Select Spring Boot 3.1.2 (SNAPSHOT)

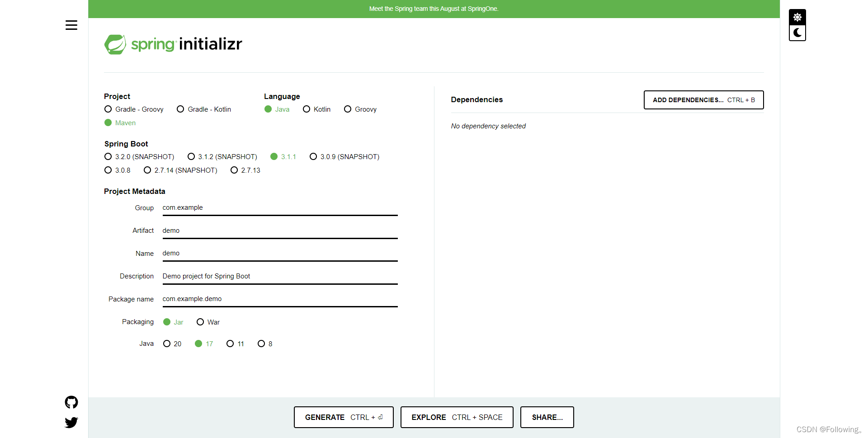click(x=222, y=157)
